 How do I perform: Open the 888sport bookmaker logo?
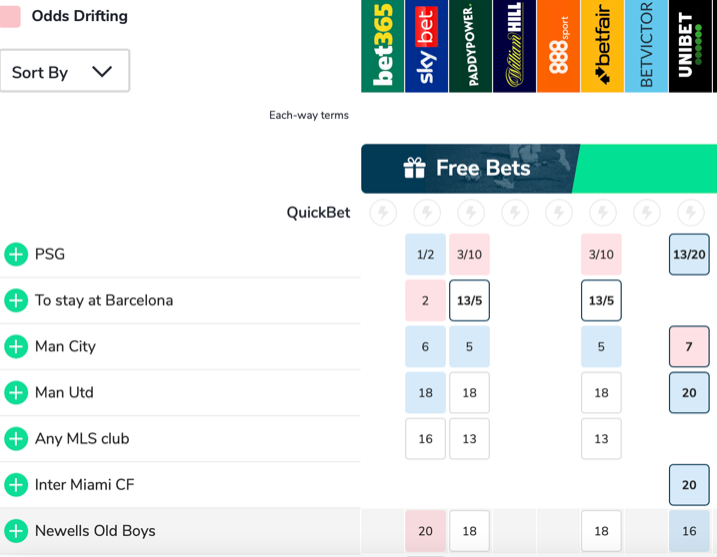pyautogui.click(x=558, y=46)
